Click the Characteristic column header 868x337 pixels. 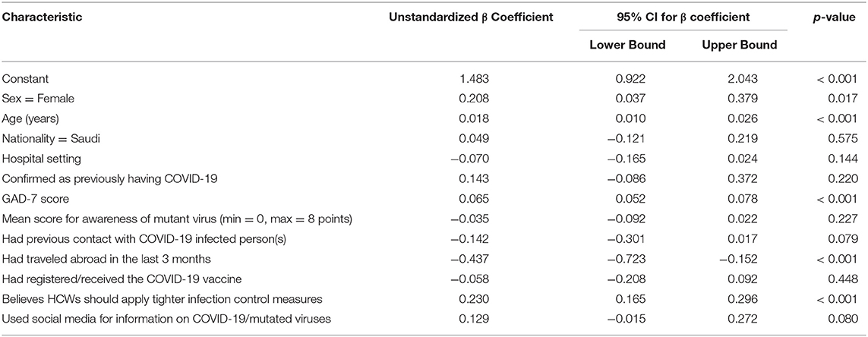click(42, 17)
